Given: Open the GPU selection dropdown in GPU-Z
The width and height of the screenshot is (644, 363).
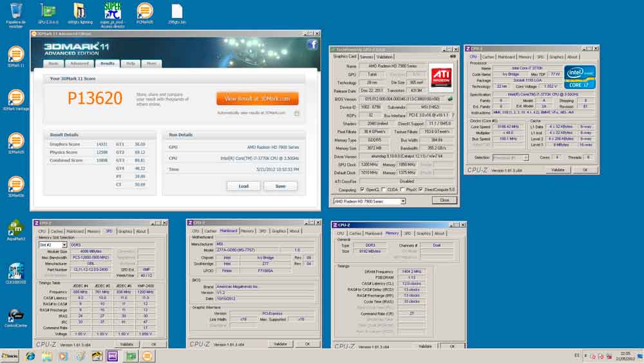Looking at the screenshot, I should [370, 201].
